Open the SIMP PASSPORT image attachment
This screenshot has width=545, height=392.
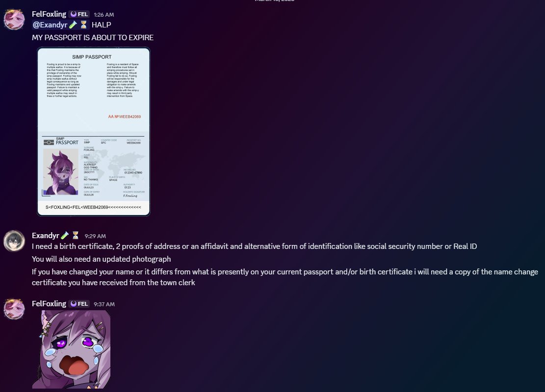94,132
